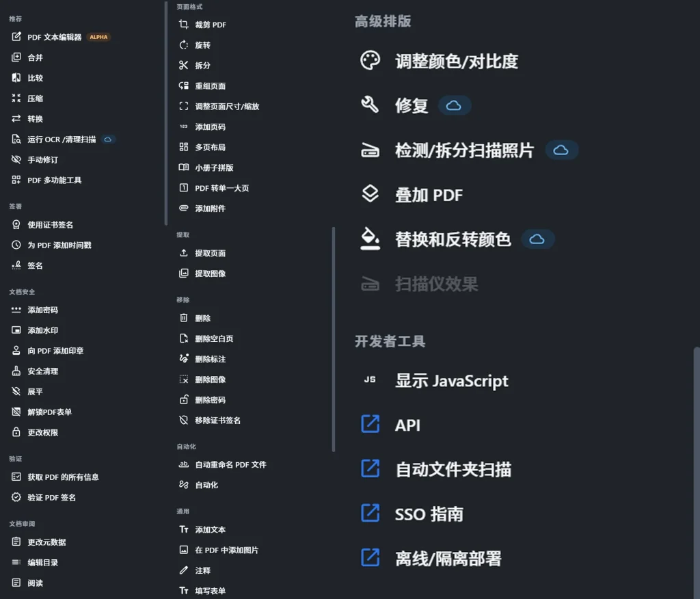Click the 调整颜色/对比度 palette icon
The width and height of the screenshot is (700, 599).
click(x=370, y=61)
